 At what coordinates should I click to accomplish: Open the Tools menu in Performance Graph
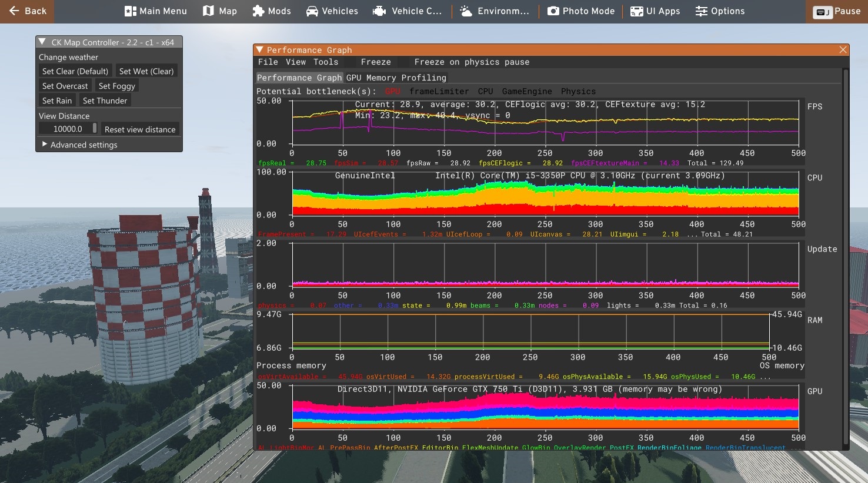325,62
